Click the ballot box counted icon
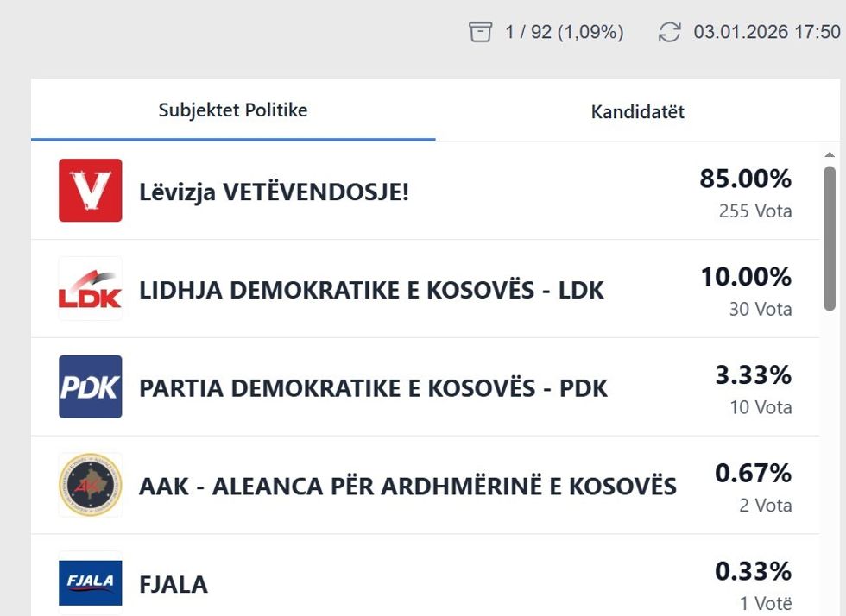 point(480,33)
